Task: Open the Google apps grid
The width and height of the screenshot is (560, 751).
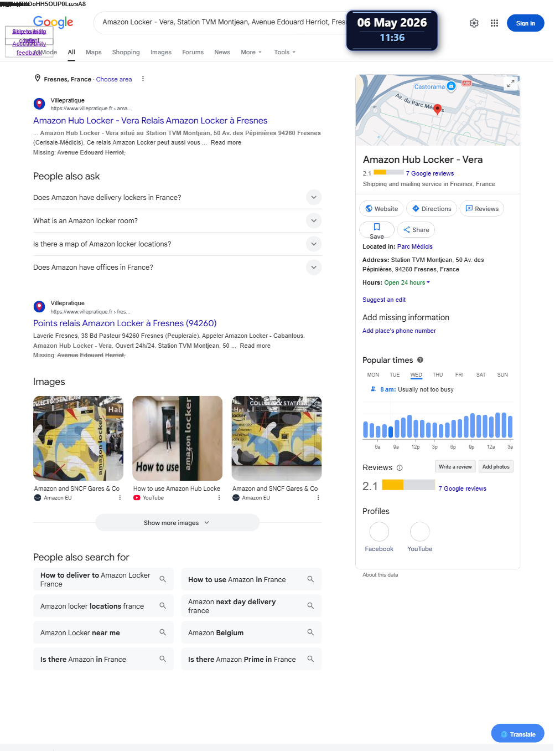Action: (495, 23)
